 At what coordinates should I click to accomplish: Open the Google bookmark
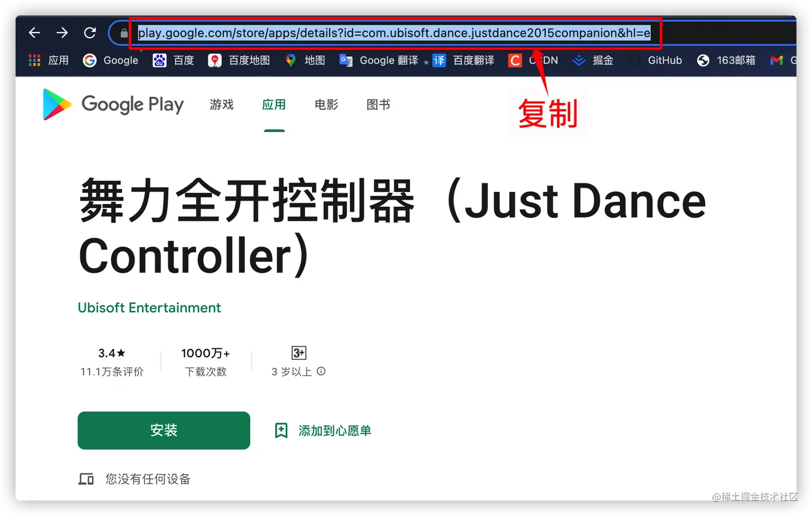(x=111, y=60)
